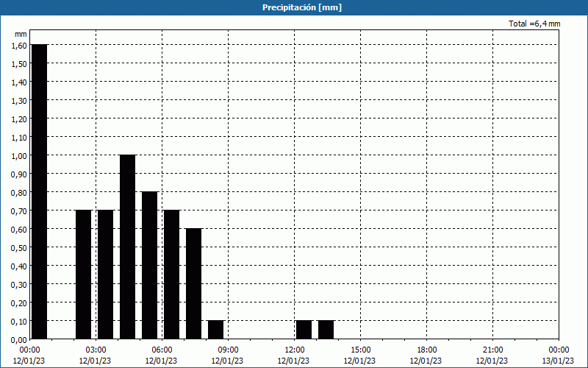Select the 0,60 mm precipitation bar
The height and width of the screenshot is (368, 588).
[194, 283]
